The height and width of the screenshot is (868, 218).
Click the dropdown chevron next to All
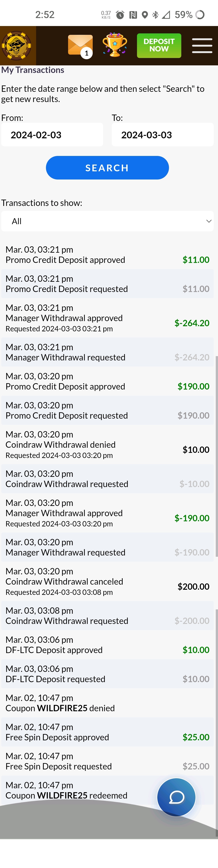point(209,221)
